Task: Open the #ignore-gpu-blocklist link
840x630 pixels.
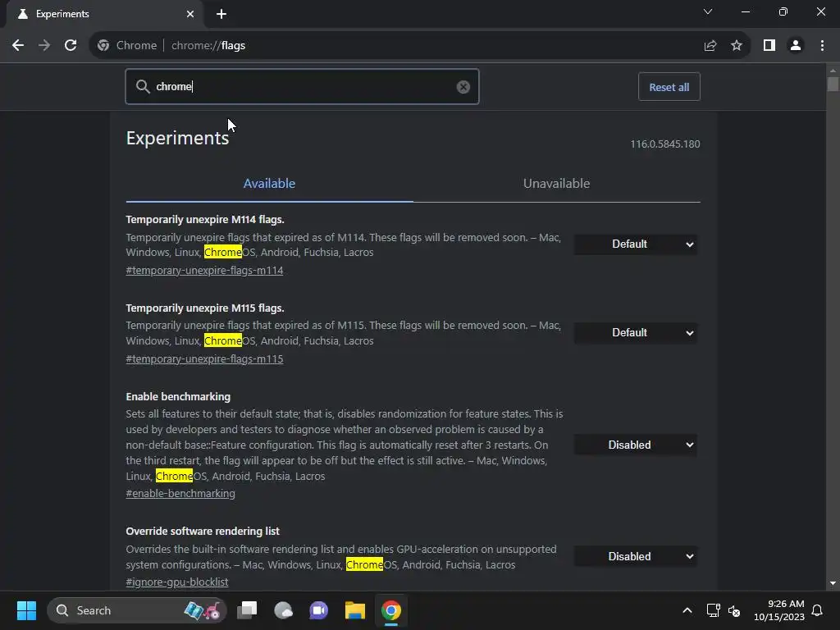Action: 177,582
